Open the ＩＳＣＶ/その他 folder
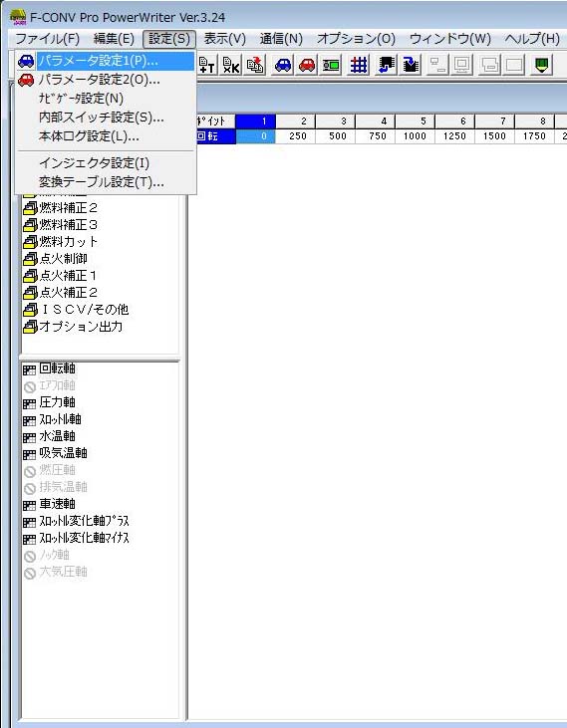The image size is (567, 728). (x=76, y=310)
